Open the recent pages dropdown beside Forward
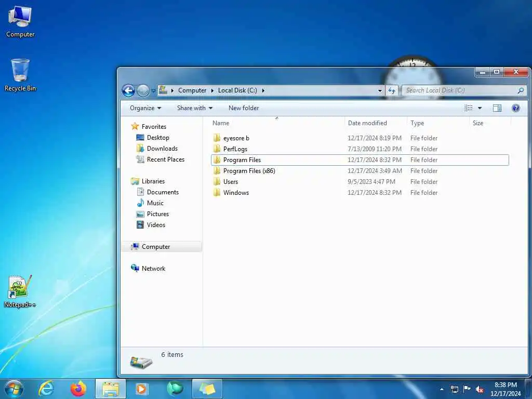The height and width of the screenshot is (399, 532). [x=153, y=90]
